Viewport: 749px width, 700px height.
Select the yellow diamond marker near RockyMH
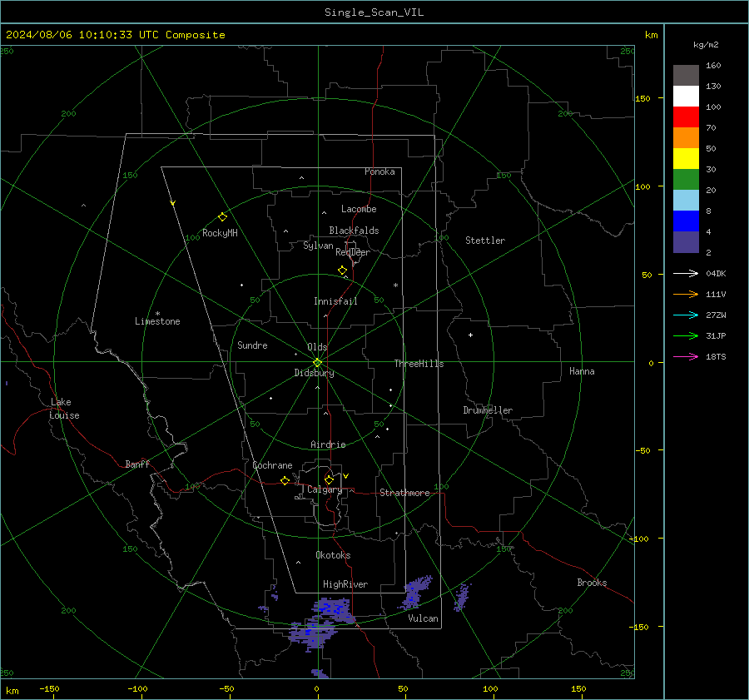click(222, 217)
